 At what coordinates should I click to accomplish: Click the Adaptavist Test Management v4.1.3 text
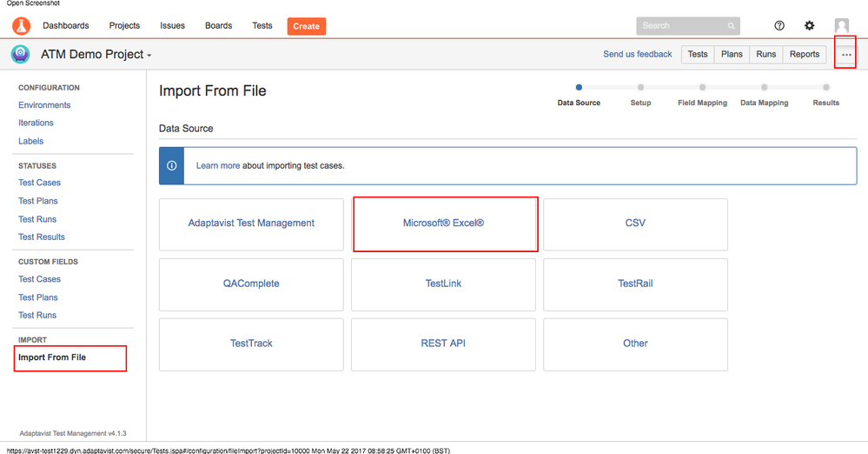[73, 433]
